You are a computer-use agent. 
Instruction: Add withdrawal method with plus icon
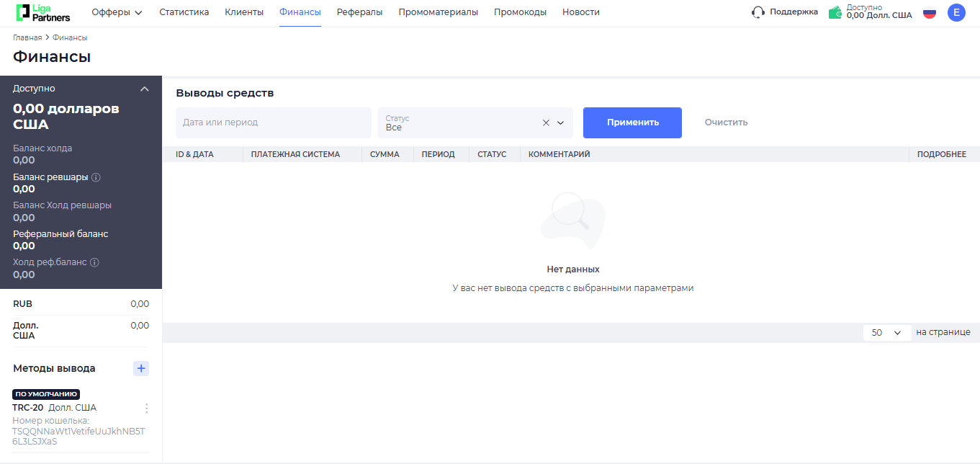tap(141, 368)
